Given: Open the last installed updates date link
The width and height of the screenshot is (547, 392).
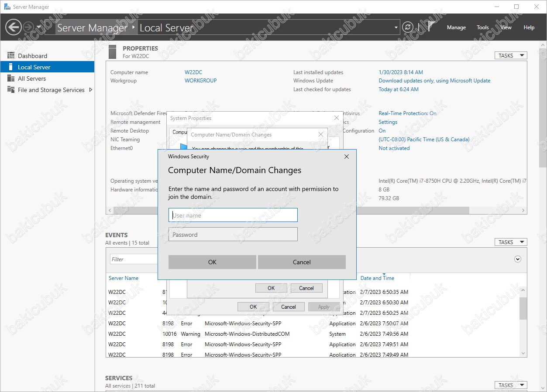Looking at the screenshot, I should point(401,72).
